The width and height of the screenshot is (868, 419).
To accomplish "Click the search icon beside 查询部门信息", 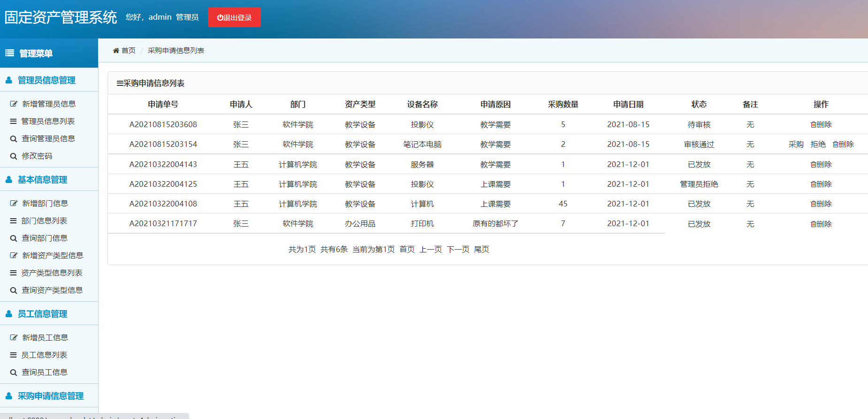I will pyautogui.click(x=14, y=238).
